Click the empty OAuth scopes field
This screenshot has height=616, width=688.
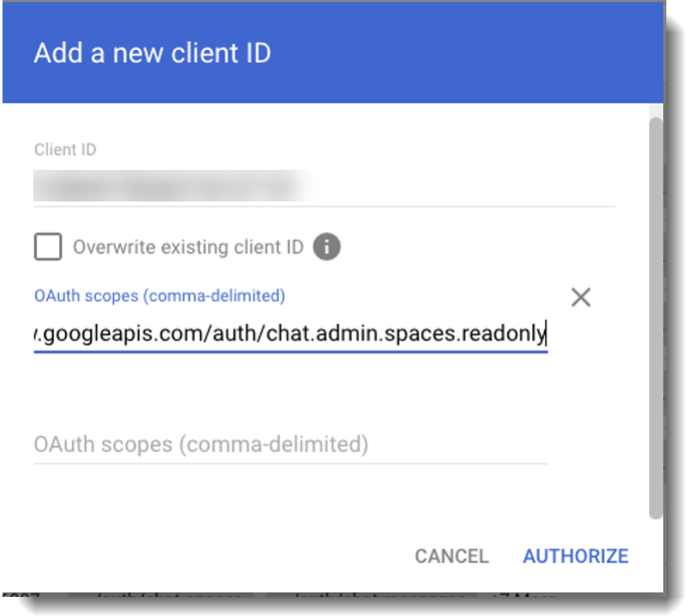(x=290, y=445)
